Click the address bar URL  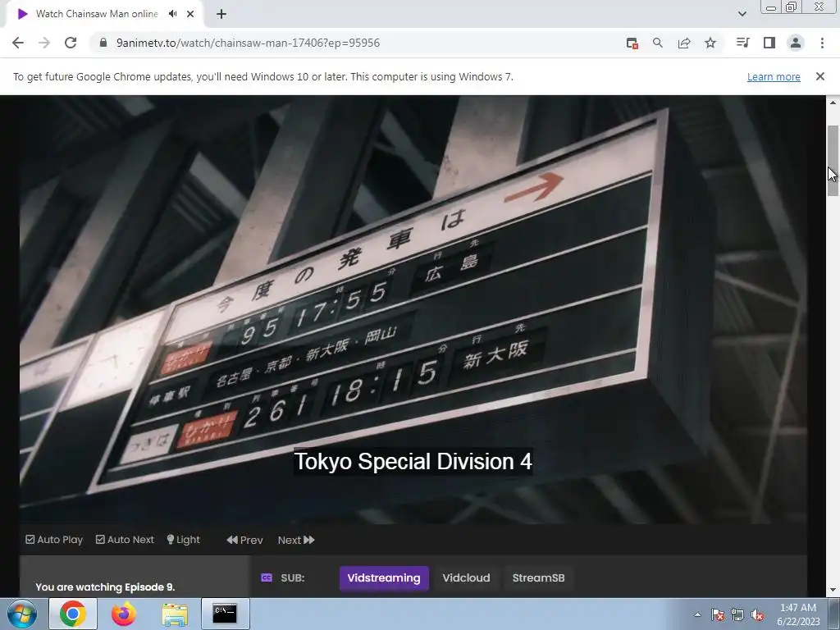(x=248, y=43)
